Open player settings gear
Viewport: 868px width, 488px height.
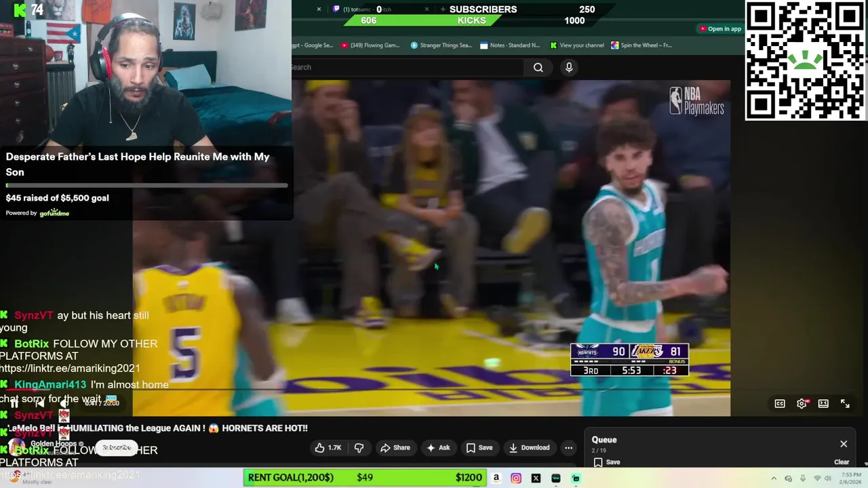[x=802, y=403]
